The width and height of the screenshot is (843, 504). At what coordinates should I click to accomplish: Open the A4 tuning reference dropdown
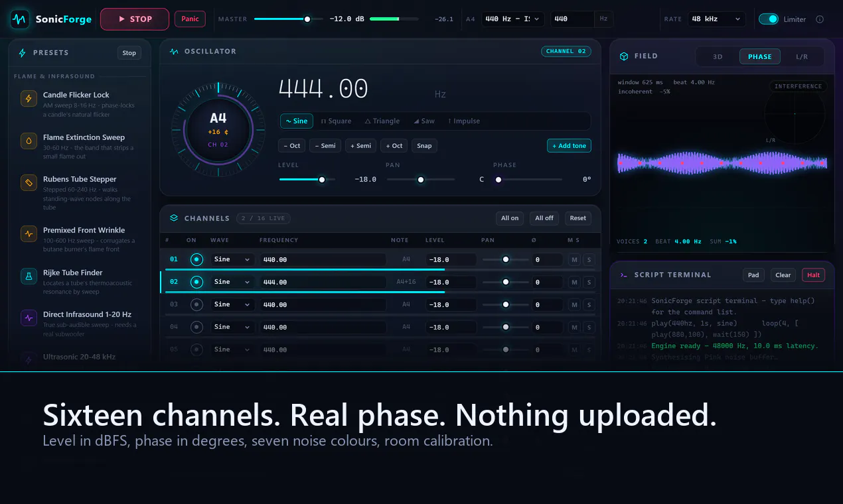coord(513,19)
